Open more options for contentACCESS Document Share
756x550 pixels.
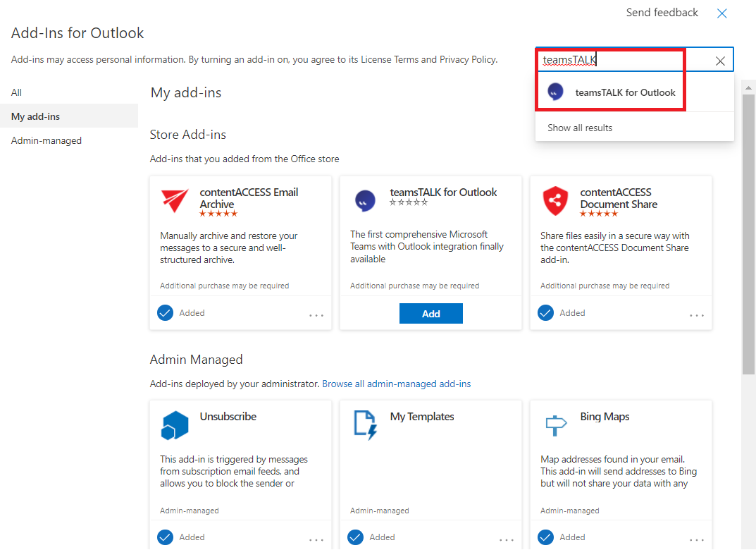tap(697, 315)
